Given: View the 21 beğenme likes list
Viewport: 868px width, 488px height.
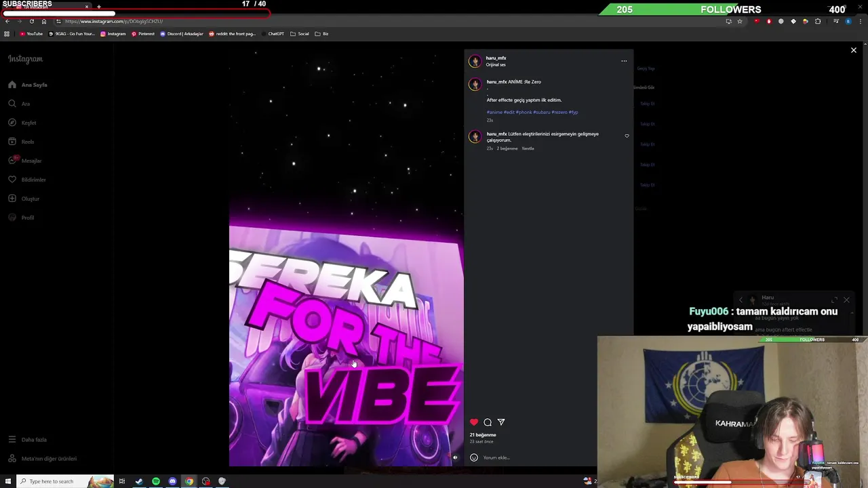Looking at the screenshot, I should (483, 435).
